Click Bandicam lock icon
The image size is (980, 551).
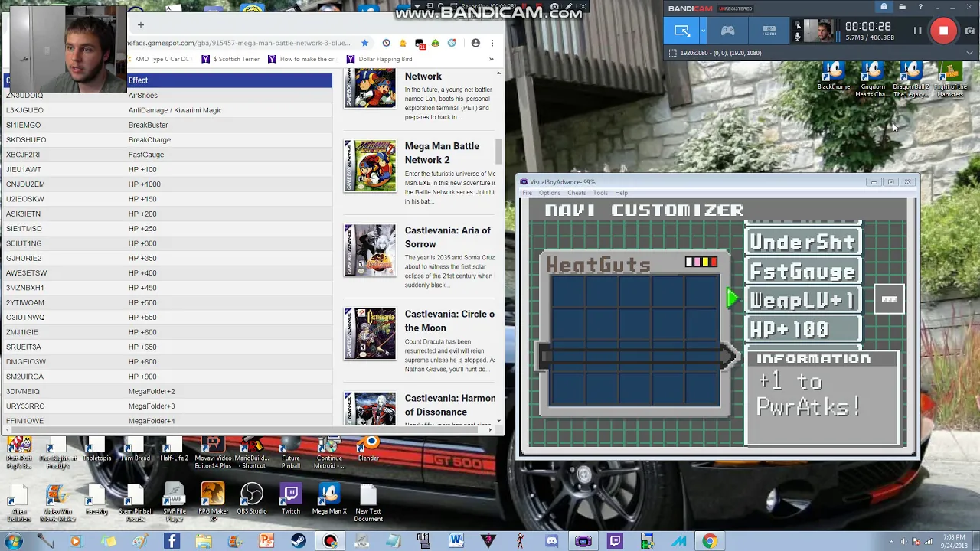pos(884,7)
